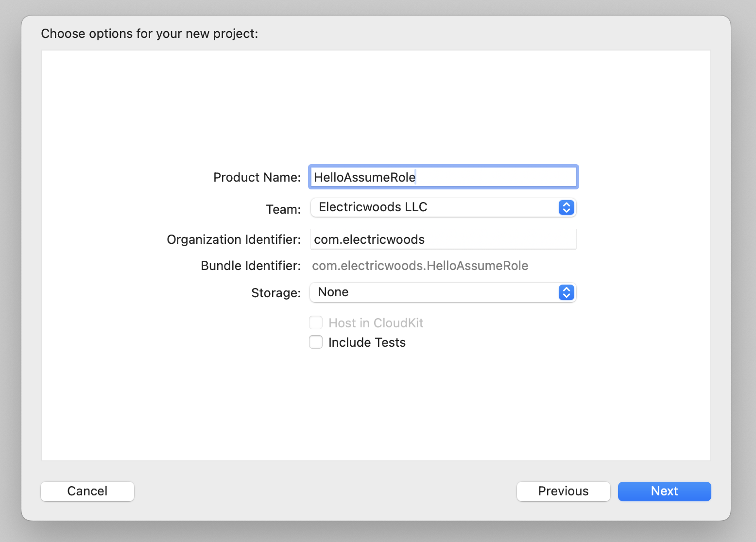Proceed with the Next button
The height and width of the screenshot is (542, 756).
pos(664,491)
